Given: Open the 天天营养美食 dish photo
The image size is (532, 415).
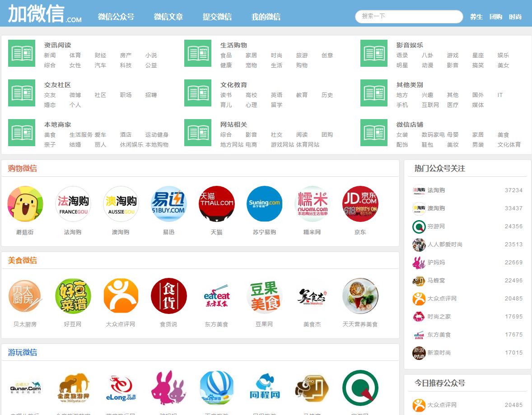Looking at the screenshot, I should tap(360, 296).
